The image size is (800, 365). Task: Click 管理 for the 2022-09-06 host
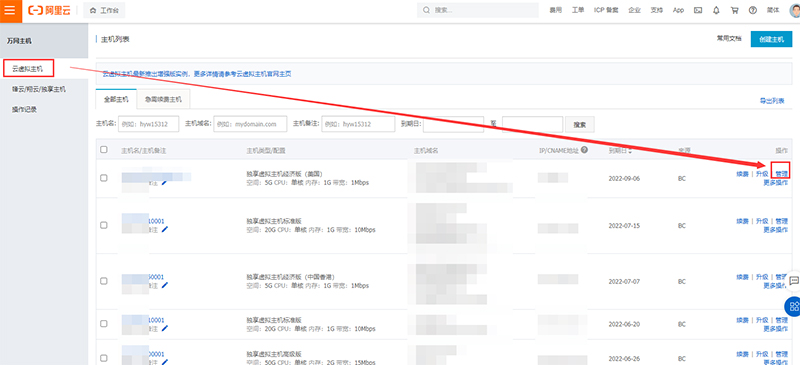(x=781, y=174)
